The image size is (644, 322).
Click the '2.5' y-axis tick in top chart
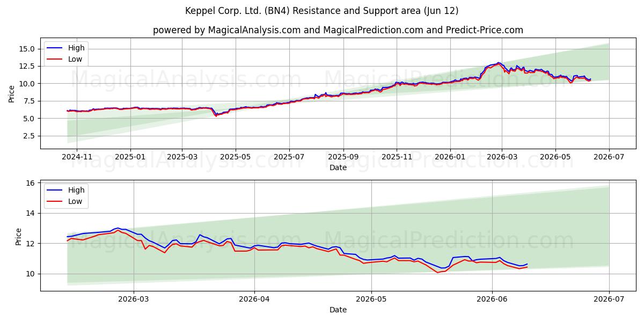[x=30, y=136]
